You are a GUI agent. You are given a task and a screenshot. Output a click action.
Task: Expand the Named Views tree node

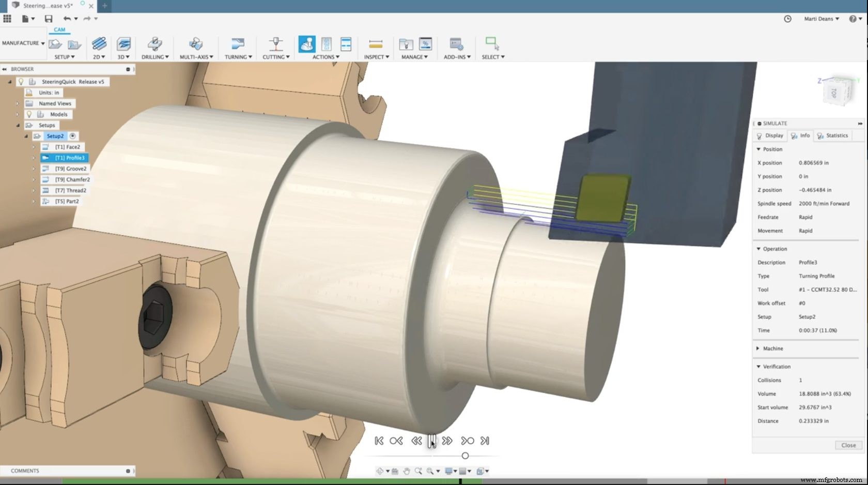tap(18, 103)
